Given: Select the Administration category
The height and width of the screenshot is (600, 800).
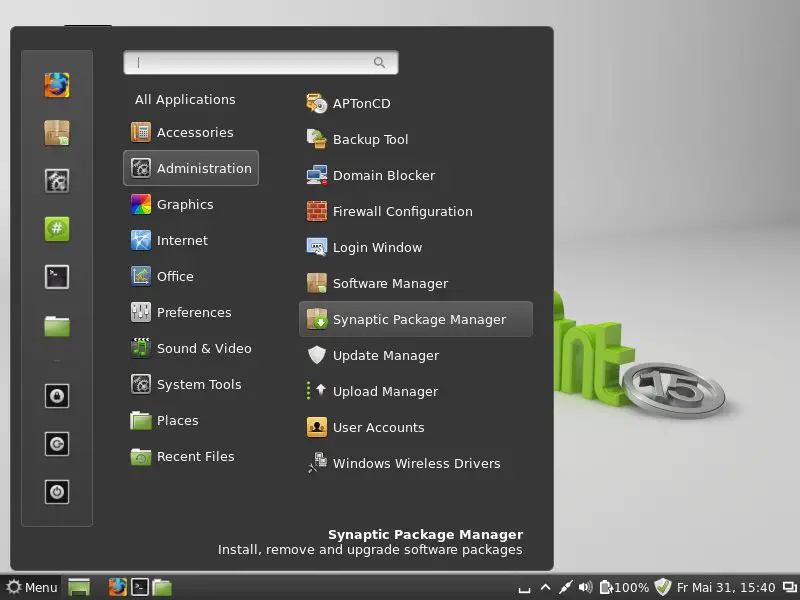Looking at the screenshot, I should point(191,168).
